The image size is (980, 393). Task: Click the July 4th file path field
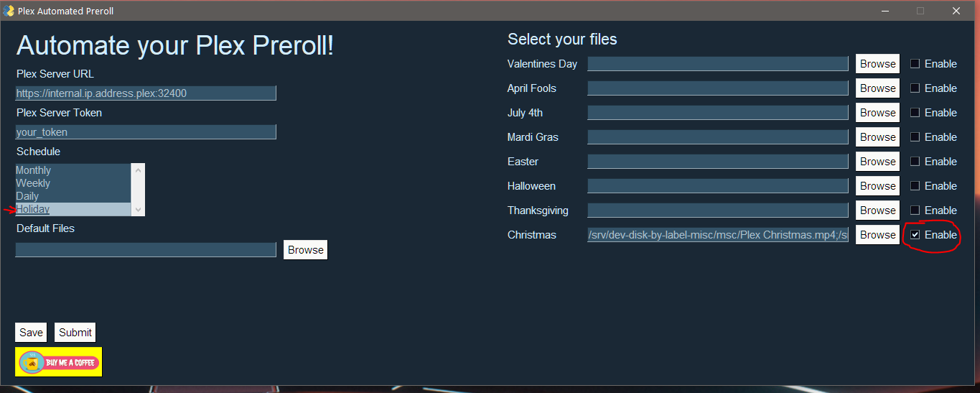coord(718,113)
